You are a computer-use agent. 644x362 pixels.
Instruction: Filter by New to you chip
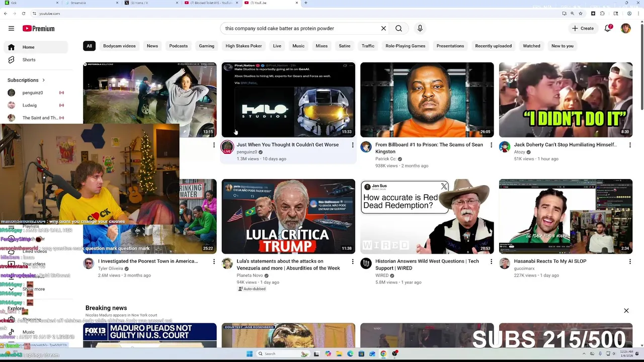point(562,46)
